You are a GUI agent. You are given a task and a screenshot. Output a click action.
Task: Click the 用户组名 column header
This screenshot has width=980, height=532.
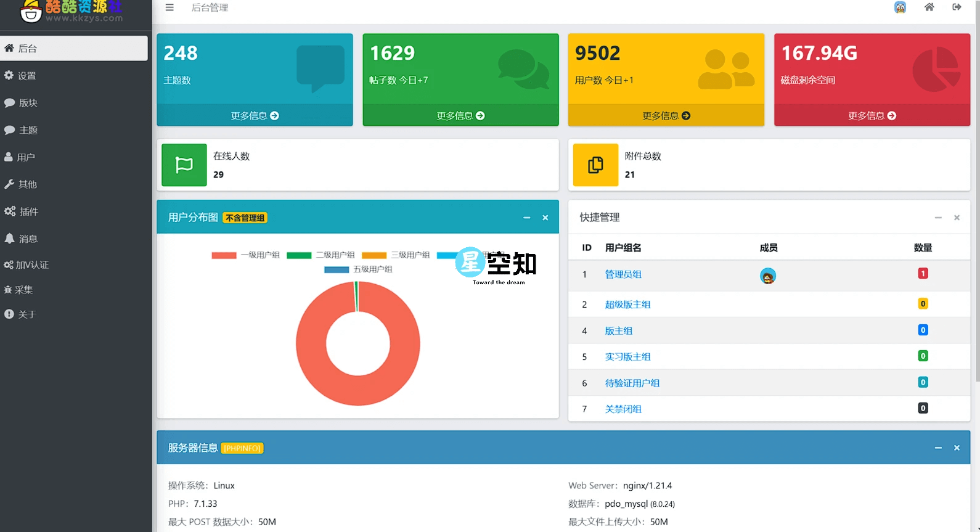pyautogui.click(x=623, y=248)
